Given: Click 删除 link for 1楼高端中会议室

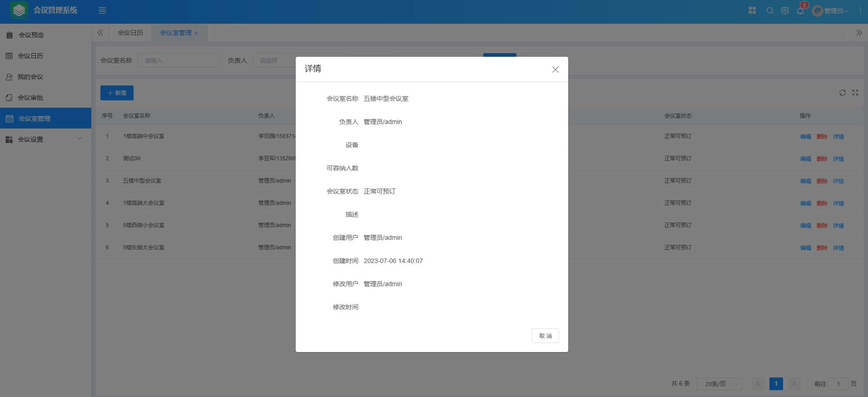Looking at the screenshot, I should click(822, 137).
